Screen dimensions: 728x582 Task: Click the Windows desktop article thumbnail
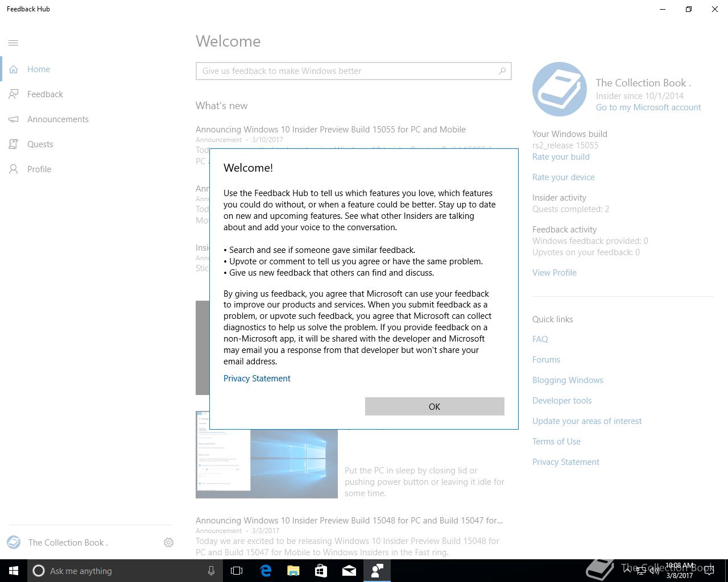[x=267, y=455]
